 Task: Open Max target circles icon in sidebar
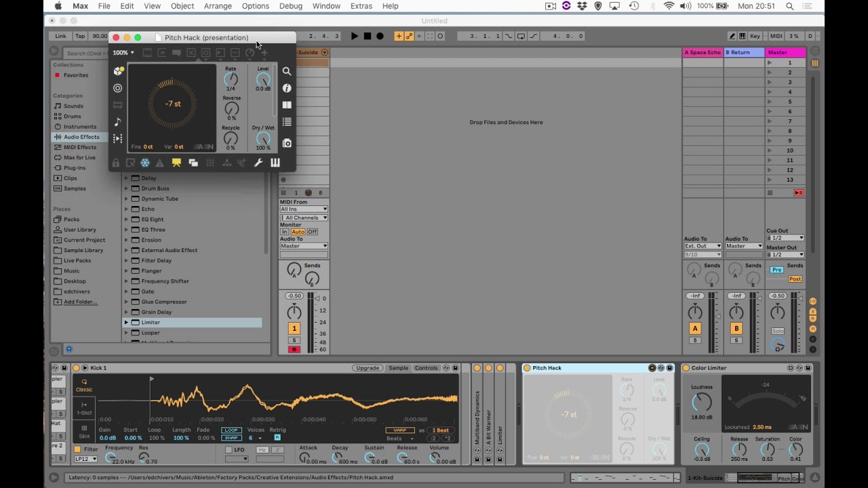(118, 88)
